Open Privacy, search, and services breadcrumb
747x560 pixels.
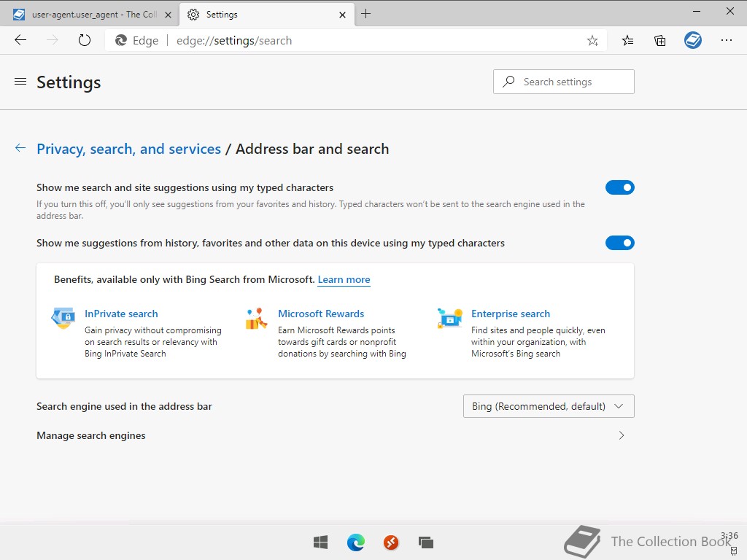pyautogui.click(x=128, y=149)
